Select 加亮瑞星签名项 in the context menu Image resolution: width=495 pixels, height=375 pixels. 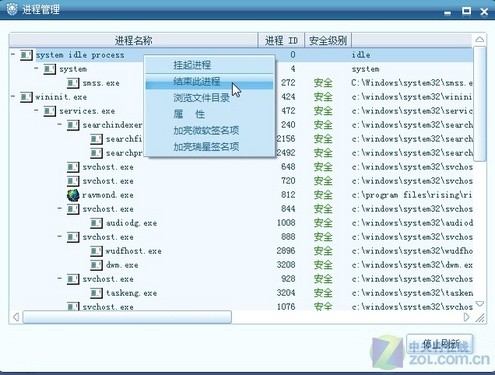pos(209,147)
